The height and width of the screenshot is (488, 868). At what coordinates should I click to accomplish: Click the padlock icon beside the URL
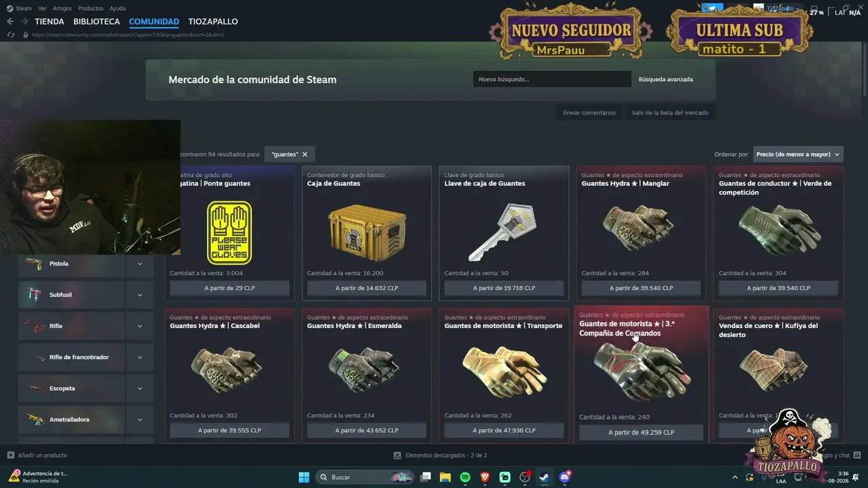(26, 35)
